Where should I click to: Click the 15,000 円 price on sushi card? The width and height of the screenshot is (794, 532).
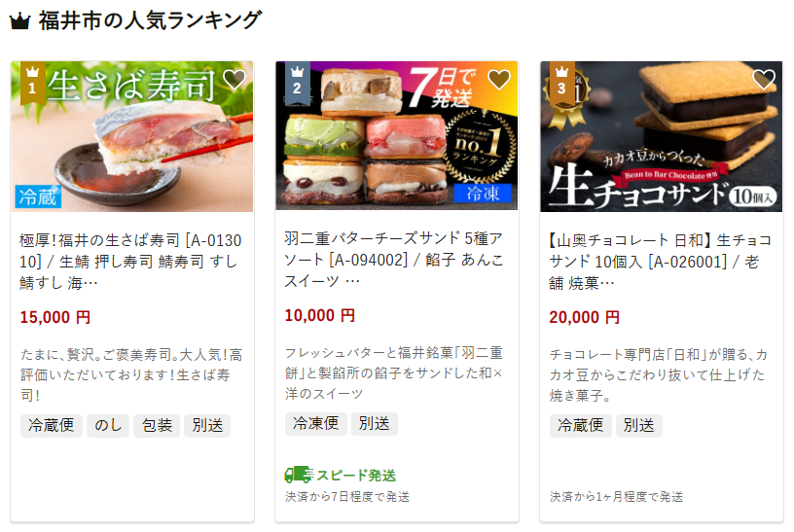pyautogui.click(x=55, y=317)
